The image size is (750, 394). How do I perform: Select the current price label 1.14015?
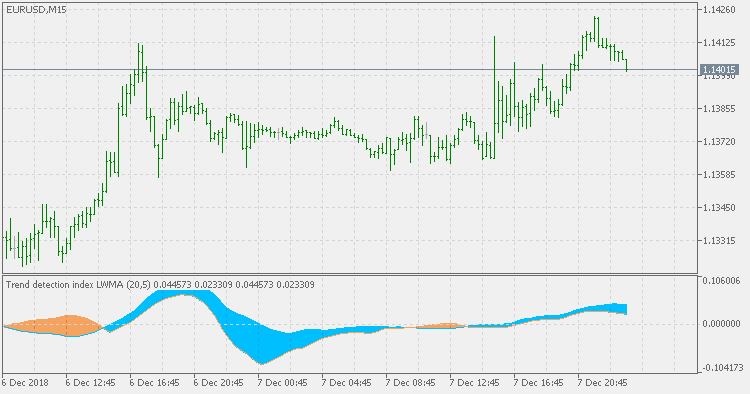(x=719, y=70)
